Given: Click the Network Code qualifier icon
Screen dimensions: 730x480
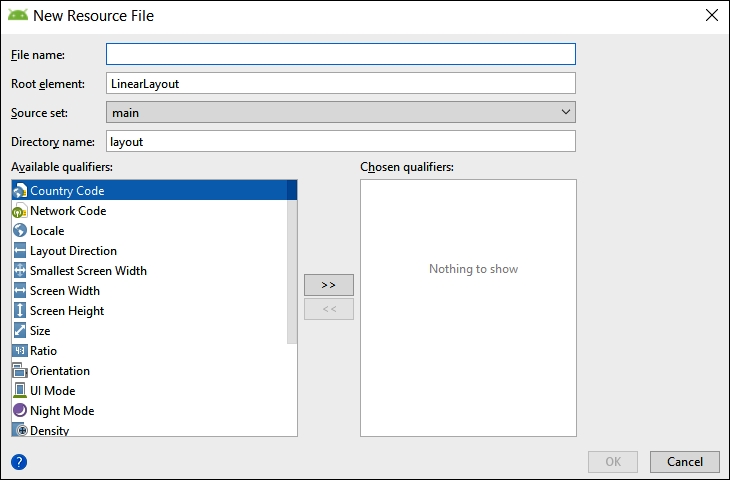Looking at the screenshot, I should coord(20,211).
